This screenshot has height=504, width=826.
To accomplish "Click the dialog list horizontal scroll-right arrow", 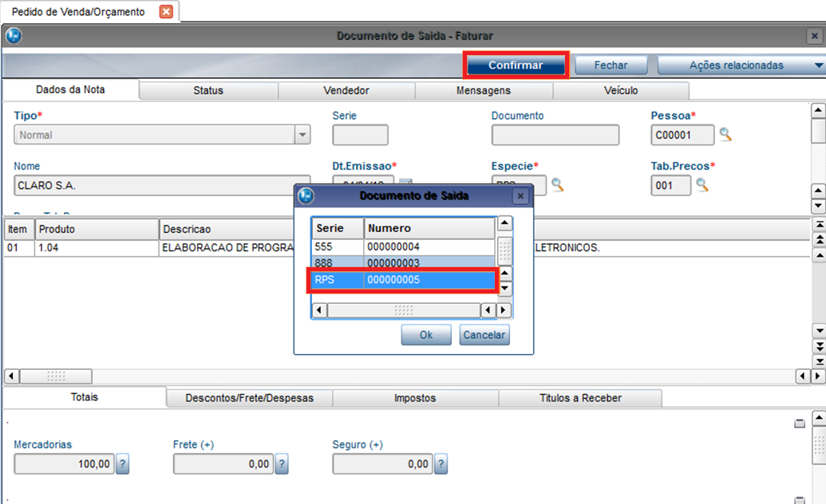I will [x=503, y=310].
